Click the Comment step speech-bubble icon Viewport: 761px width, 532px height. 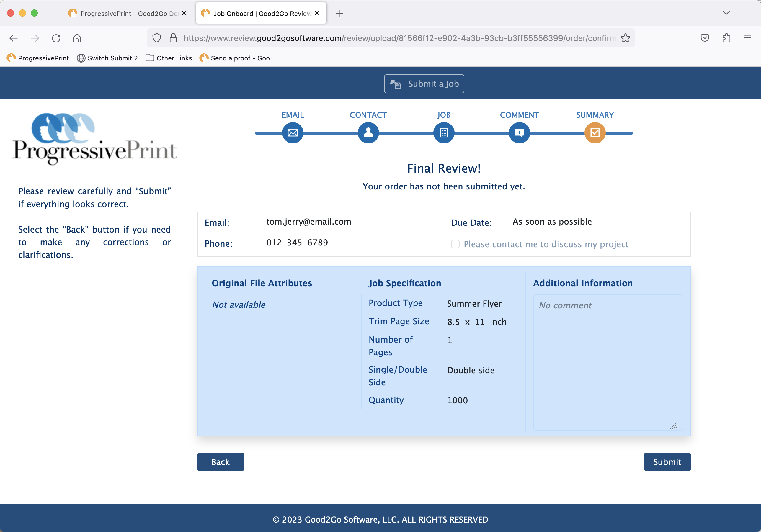[x=519, y=133]
